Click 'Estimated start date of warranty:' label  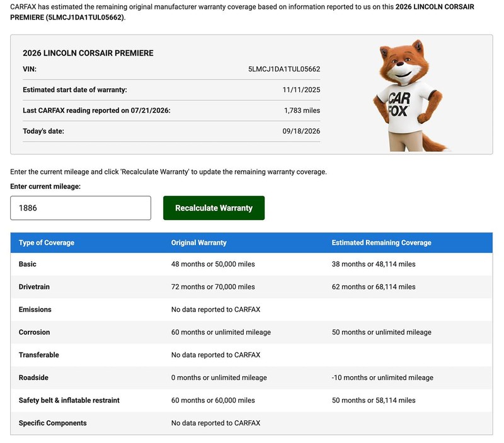[75, 89]
